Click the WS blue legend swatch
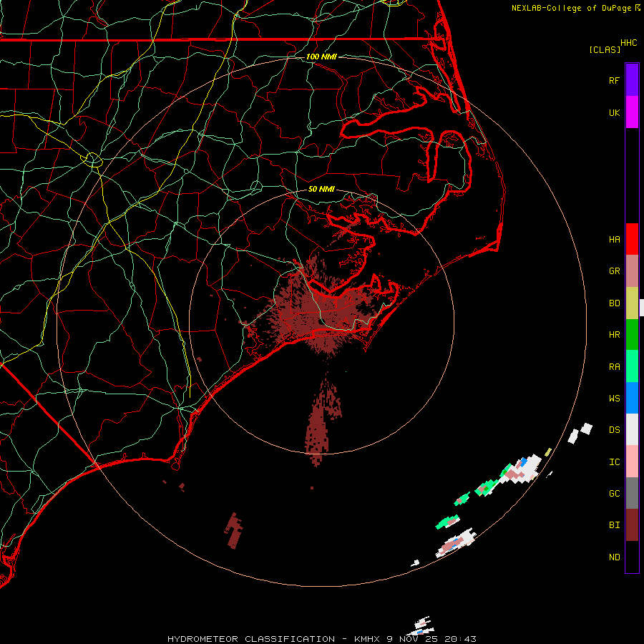Image resolution: width=644 pixels, height=644 pixels. click(x=632, y=398)
